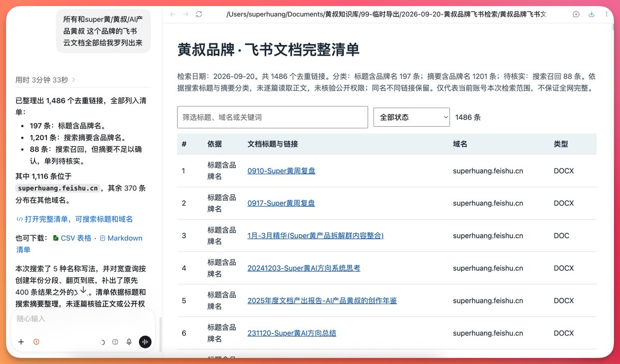The width and height of the screenshot is (620, 364).
Task: Click the # column header
Action: [184, 144]
